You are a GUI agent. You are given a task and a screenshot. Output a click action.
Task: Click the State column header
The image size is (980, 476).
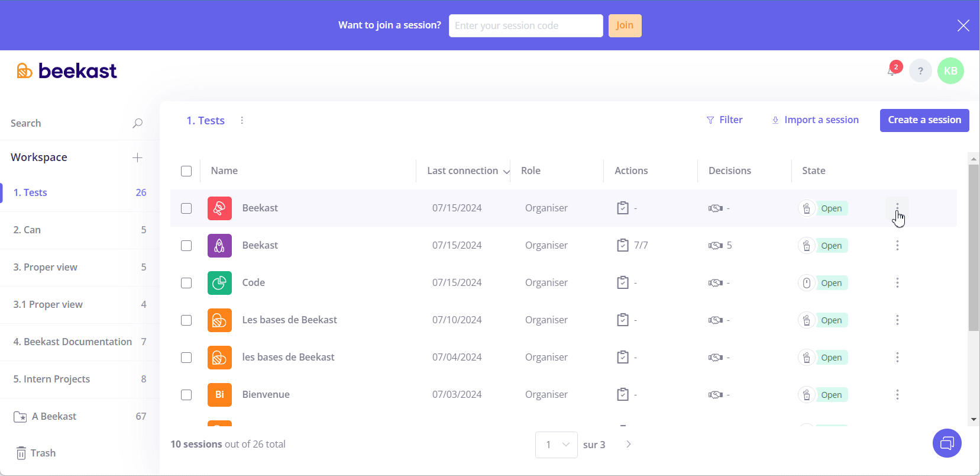click(814, 171)
